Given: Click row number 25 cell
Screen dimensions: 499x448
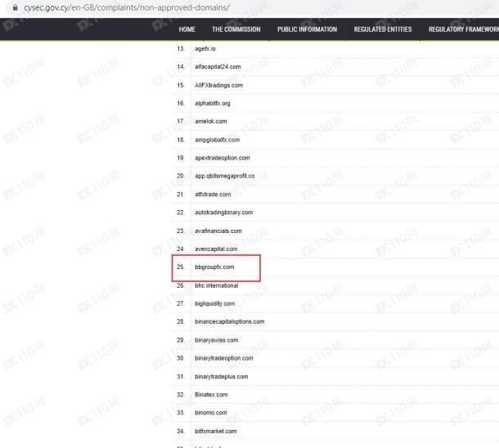Looking at the screenshot, I should 181,267.
